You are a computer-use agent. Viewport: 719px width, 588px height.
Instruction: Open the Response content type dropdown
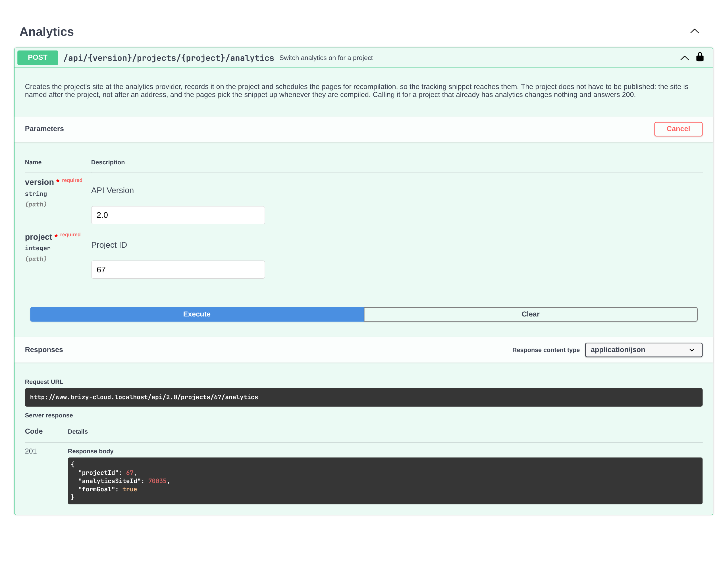(x=643, y=349)
